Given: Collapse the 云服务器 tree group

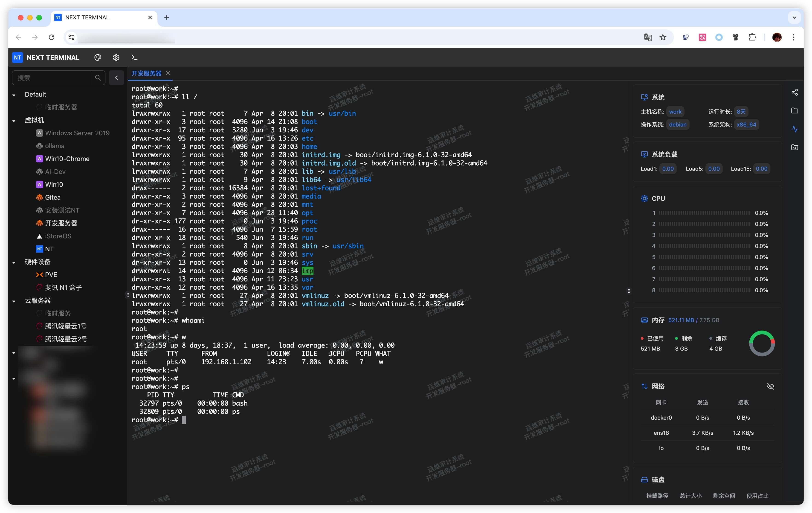Looking at the screenshot, I should (x=14, y=301).
